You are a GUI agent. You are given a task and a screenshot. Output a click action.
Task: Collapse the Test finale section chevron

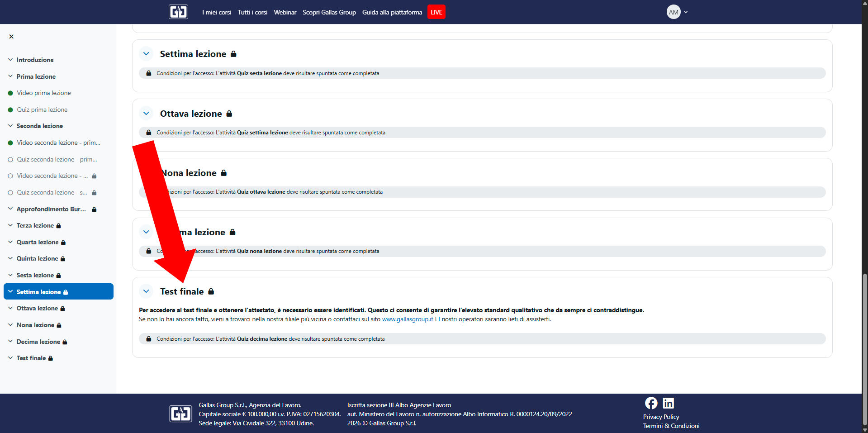[146, 291]
